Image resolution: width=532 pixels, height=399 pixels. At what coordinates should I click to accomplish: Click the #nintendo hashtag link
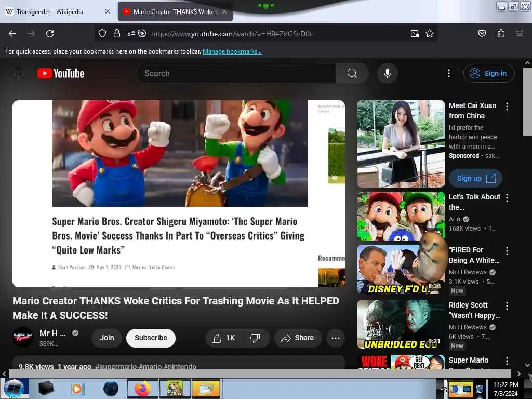coord(180,366)
